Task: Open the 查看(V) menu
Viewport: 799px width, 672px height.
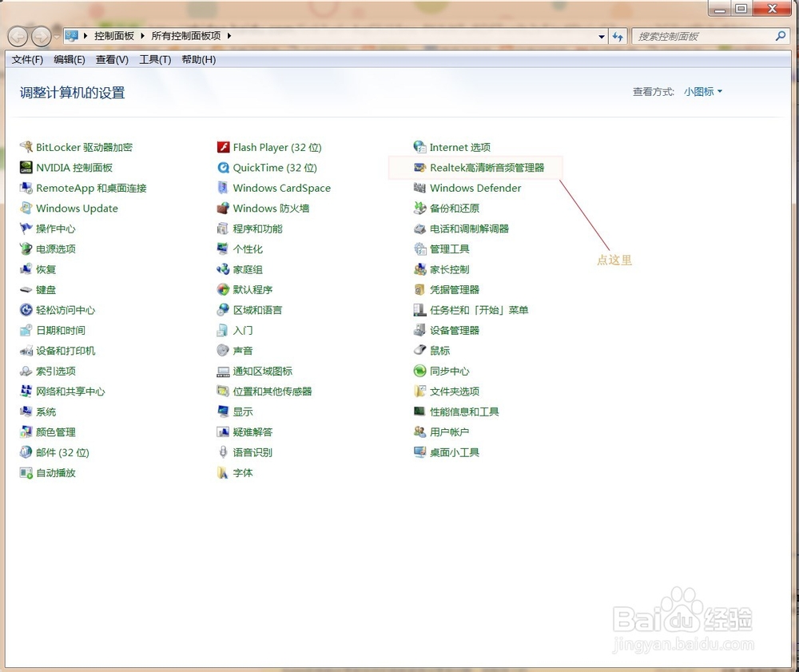Action: coord(112,60)
